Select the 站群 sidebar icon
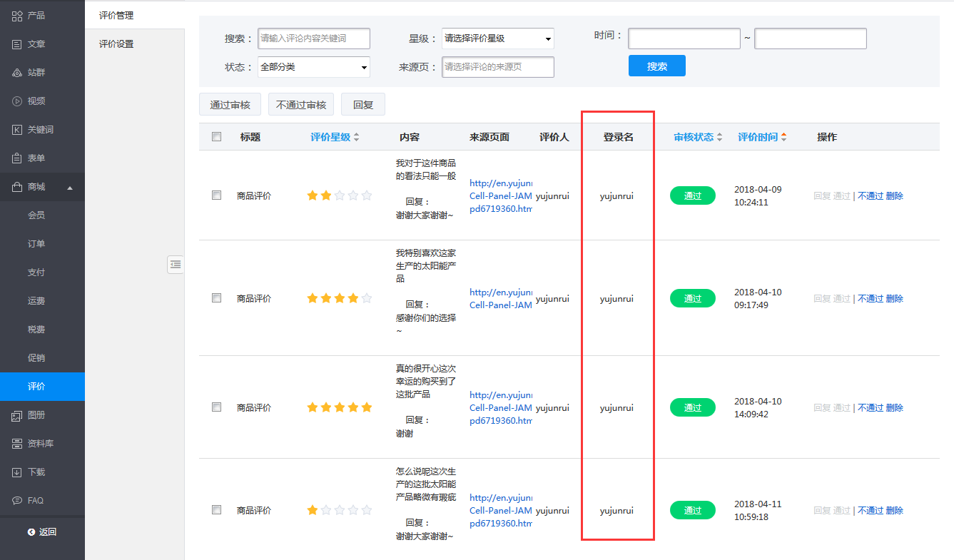 pyautogui.click(x=17, y=73)
